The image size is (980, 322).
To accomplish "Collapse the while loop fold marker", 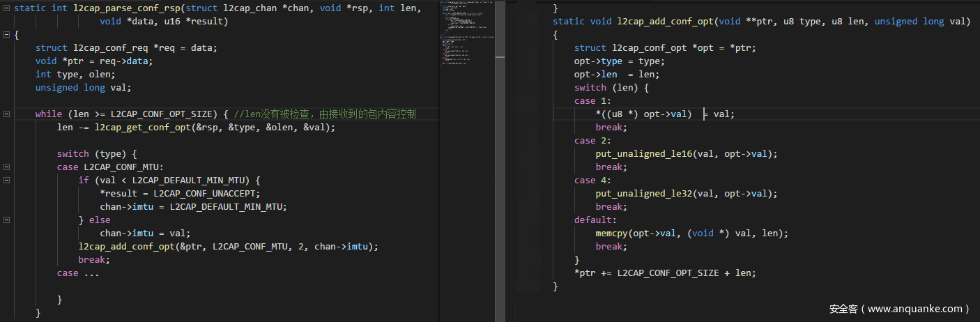I will click(6, 114).
